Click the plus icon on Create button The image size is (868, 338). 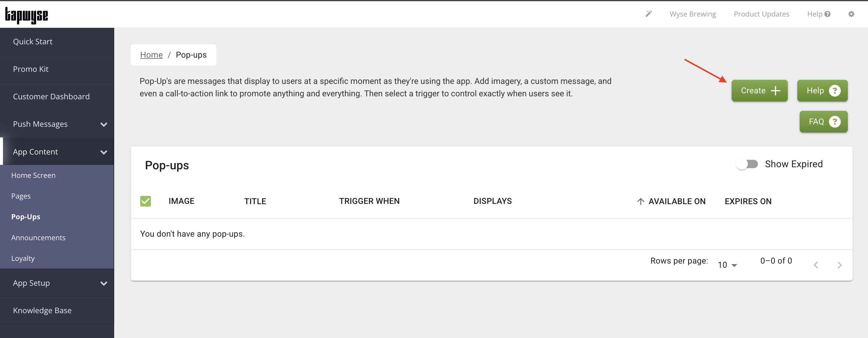(775, 91)
